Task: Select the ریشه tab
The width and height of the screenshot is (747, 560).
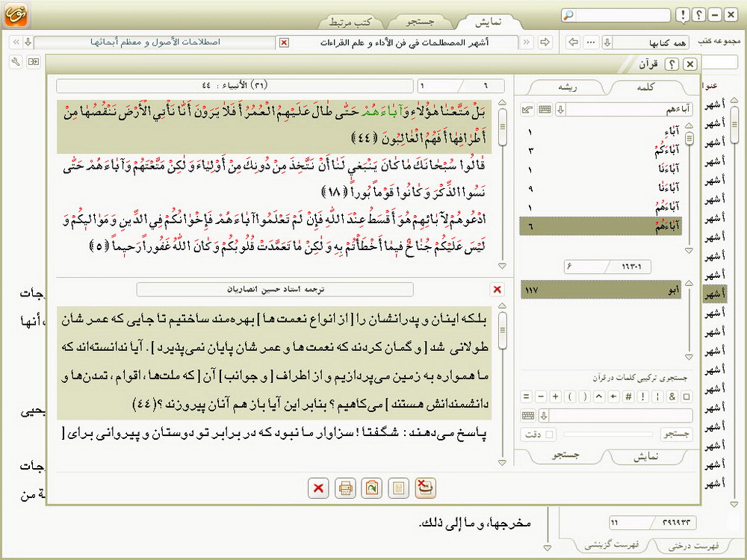Action: click(x=567, y=87)
